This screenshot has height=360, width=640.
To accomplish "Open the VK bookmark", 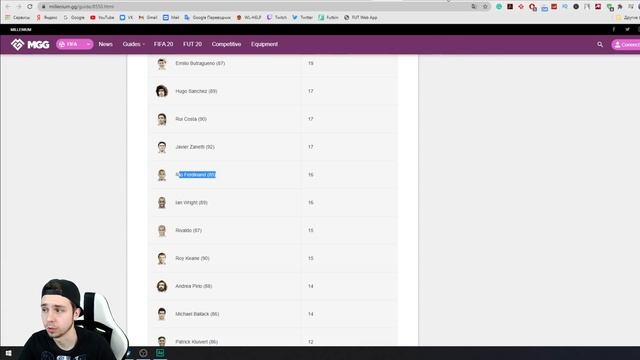I will 126,18.
